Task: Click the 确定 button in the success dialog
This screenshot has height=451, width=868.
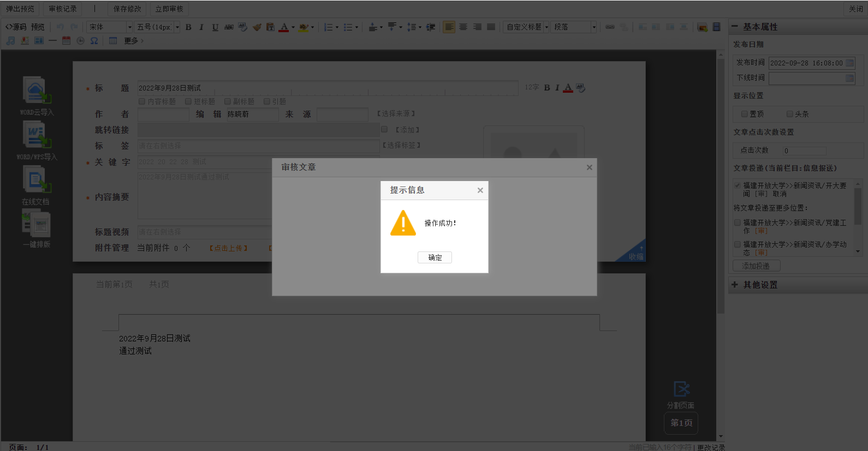Action: (x=435, y=257)
